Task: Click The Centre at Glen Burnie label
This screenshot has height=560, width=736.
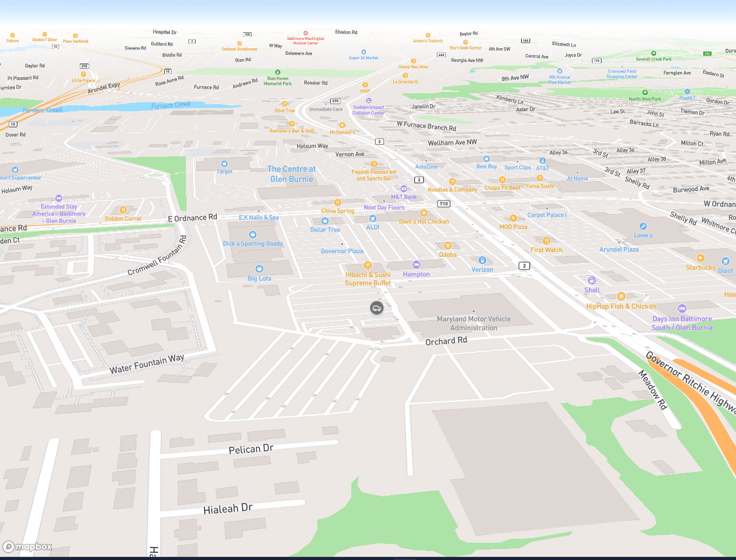Action: point(291,174)
